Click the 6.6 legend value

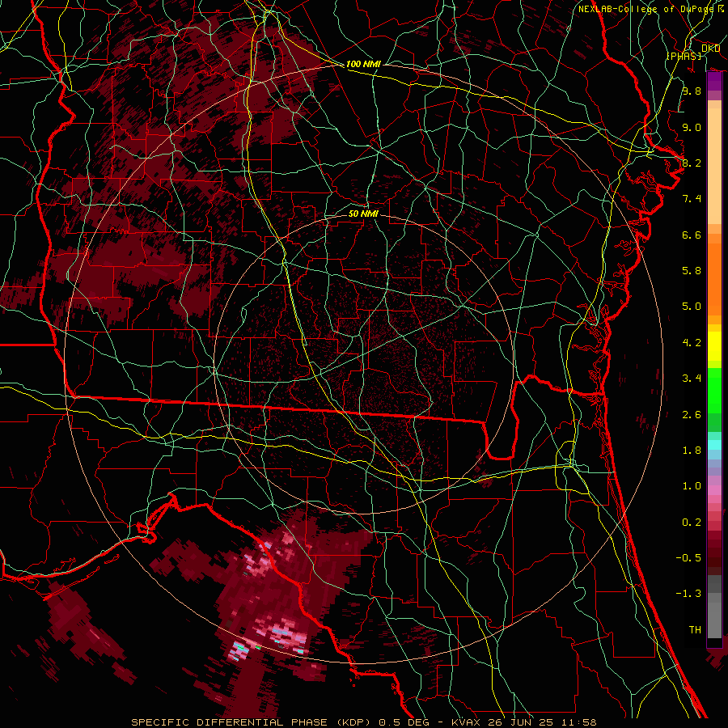pos(692,235)
